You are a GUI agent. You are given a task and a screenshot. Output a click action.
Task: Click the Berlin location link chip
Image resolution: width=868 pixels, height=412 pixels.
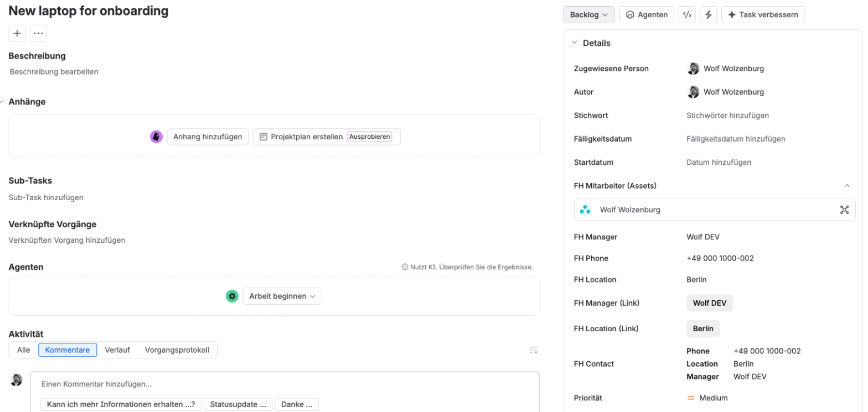(x=703, y=328)
